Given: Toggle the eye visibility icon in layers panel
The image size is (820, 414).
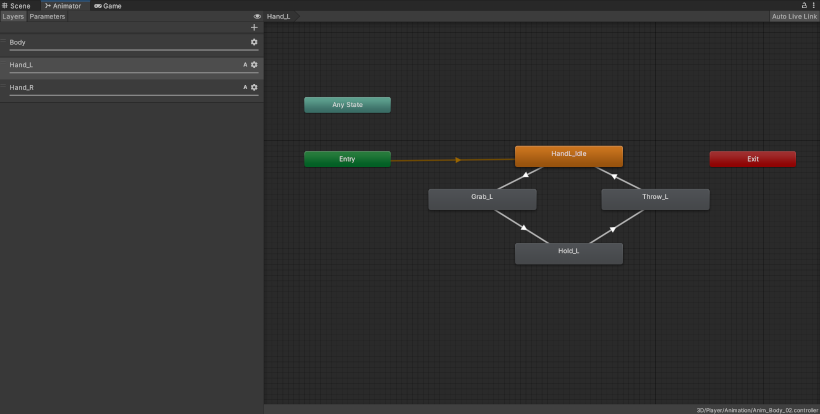Looking at the screenshot, I should click(x=257, y=17).
